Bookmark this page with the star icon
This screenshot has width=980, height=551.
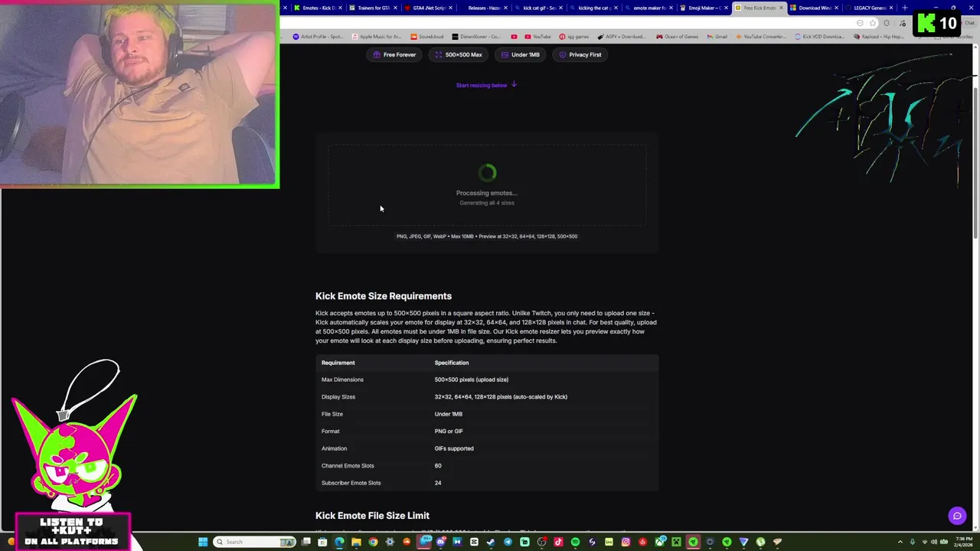pyautogui.click(x=873, y=23)
